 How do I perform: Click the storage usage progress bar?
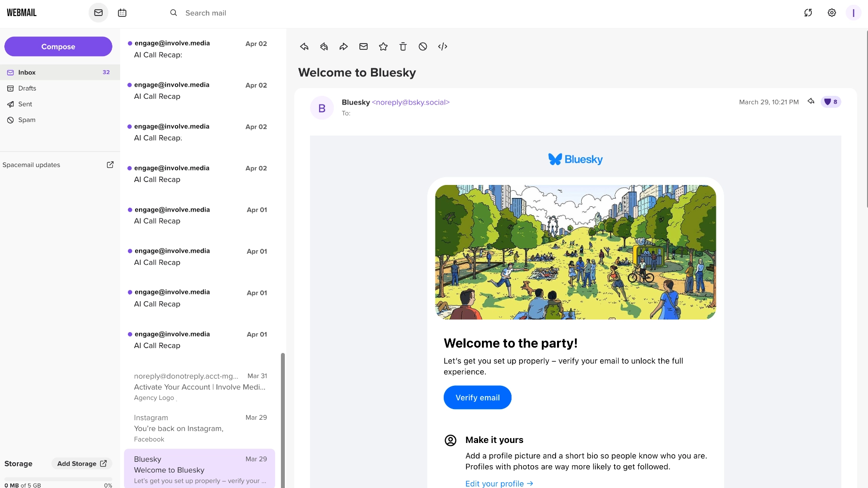tap(58, 479)
